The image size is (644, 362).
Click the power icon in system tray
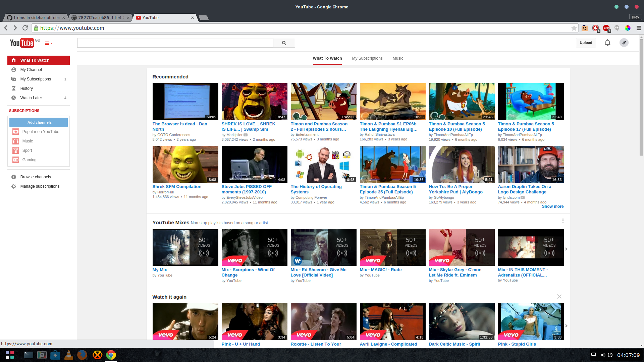tap(610, 355)
